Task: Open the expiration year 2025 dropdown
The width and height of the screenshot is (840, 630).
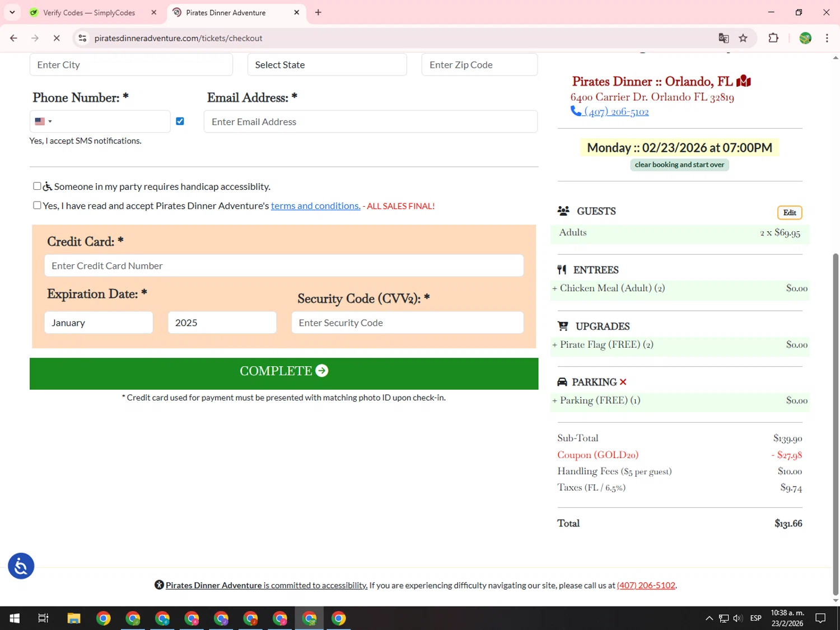Action: tap(222, 323)
